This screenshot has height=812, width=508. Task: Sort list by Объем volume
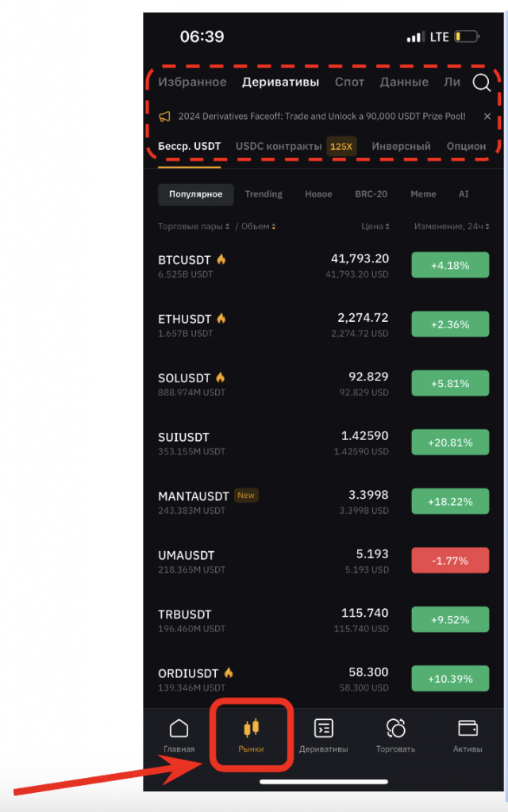(x=259, y=227)
